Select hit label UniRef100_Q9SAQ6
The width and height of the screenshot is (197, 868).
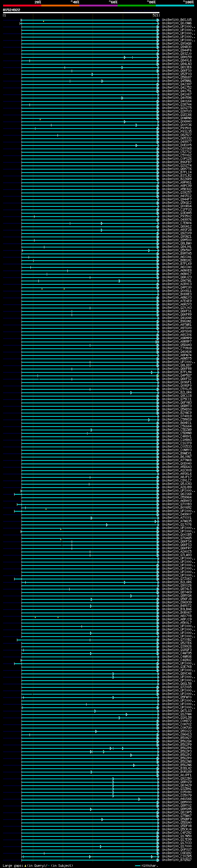(176, 43)
